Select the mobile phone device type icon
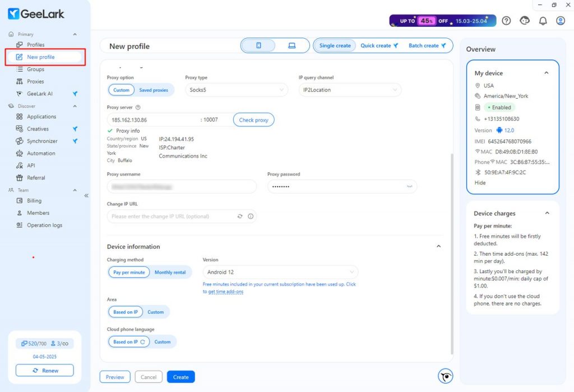The height and width of the screenshot is (392, 574). coord(258,45)
